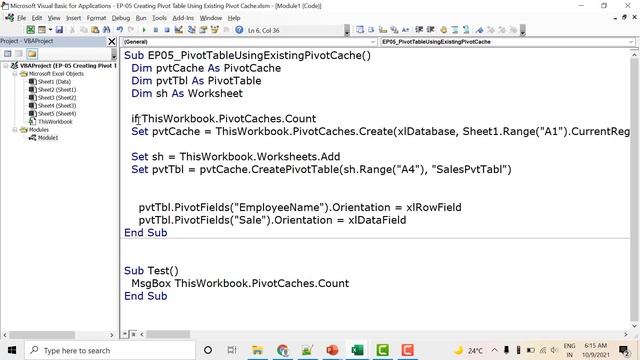Click the Insert UserForm toolbar icon
This screenshot has width=640, height=360.
pyautogui.click(x=42, y=30)
